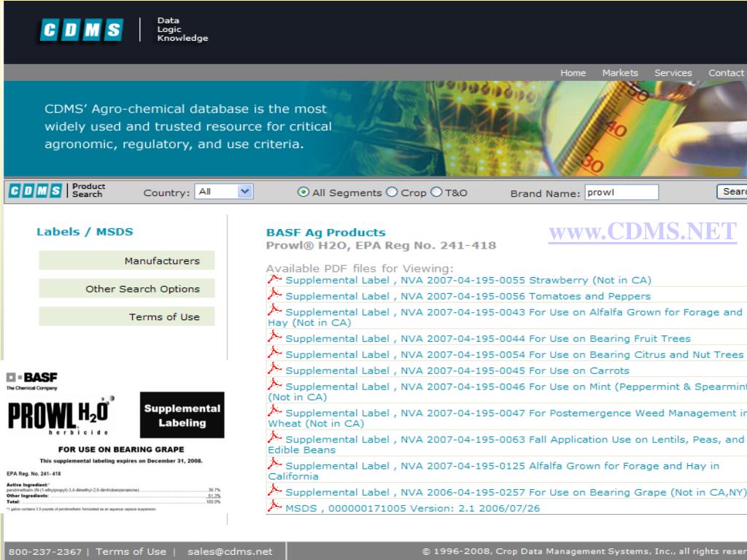Viewport: 747px width, 560px height.
Task: Click PDF icon for NVA 2007-04-195-0043 Alfalfa label
Action: [x=274, y=311]
